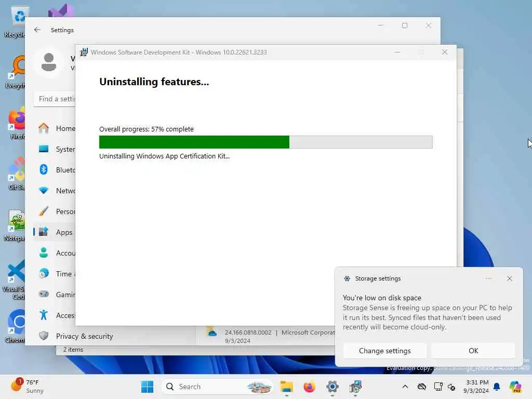Select the Everything desktop shortcut
This screenshot has width=532, height=399.
(14, 72)
